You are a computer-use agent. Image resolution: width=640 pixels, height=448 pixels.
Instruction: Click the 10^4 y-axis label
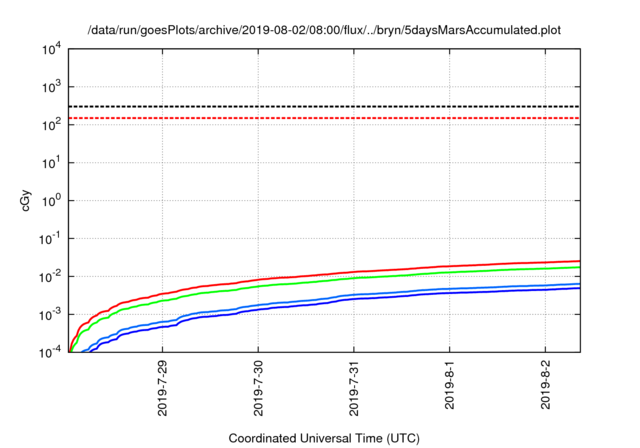click(x=52, y=50)
